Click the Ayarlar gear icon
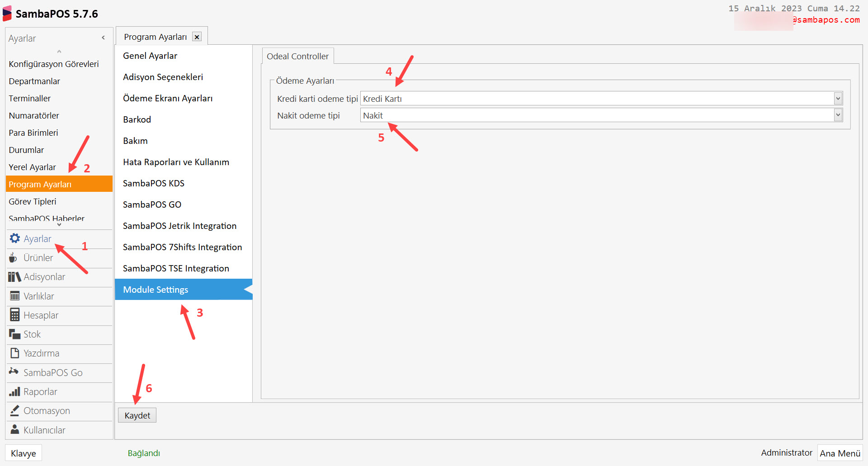The width and height of the screenshot is (868, 466). coord(15,238)
